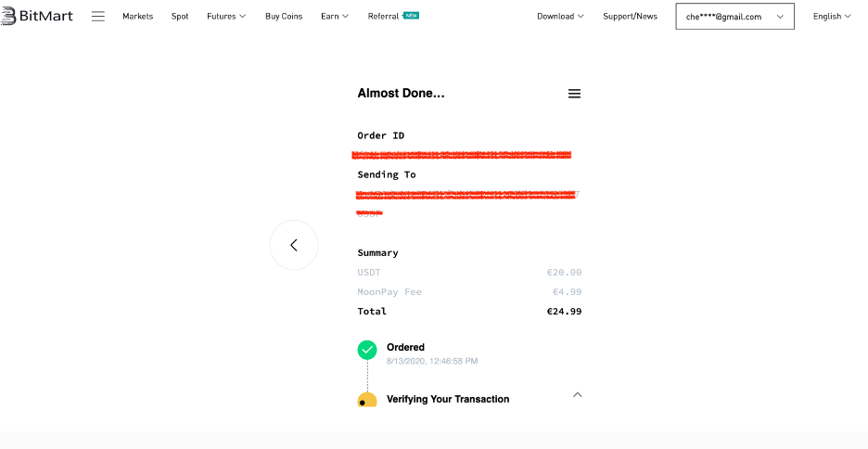Go to the Markets page
868x449 pixels.
coord(137,16)
